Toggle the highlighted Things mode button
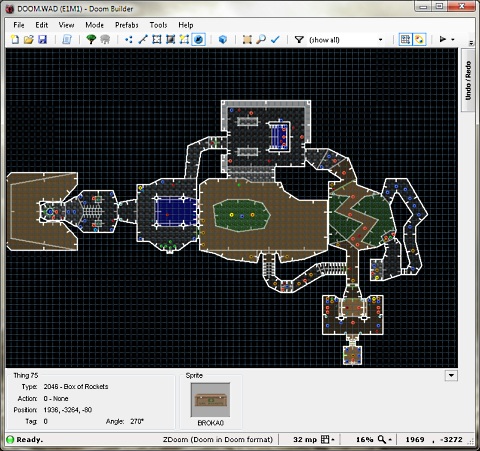Screen dimensions: 480x451 coord(198,39)
